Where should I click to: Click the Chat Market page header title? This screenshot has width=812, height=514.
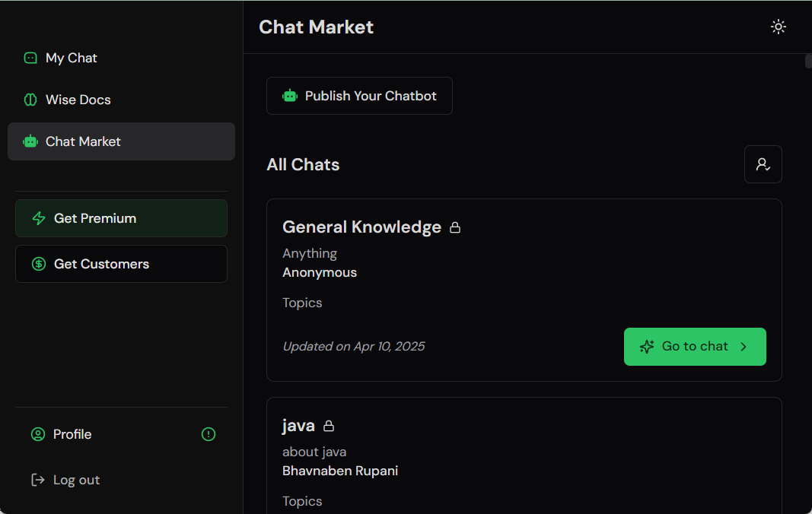[316, 27]
